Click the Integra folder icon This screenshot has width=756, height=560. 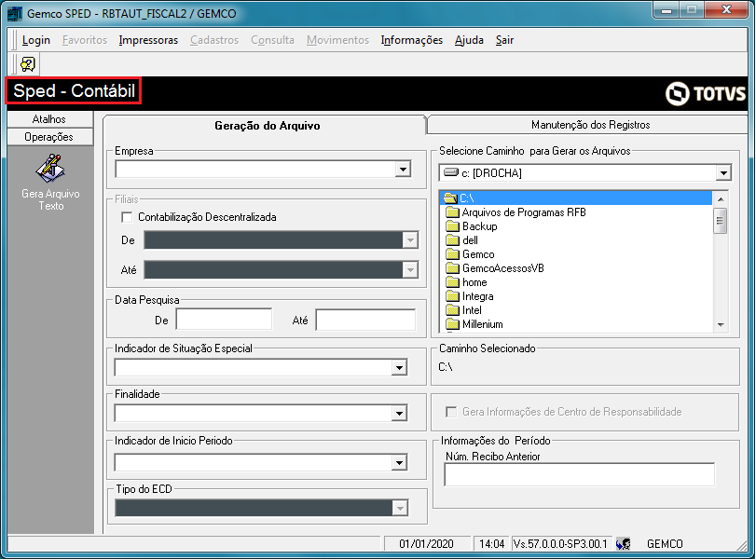tap(452, 296)
